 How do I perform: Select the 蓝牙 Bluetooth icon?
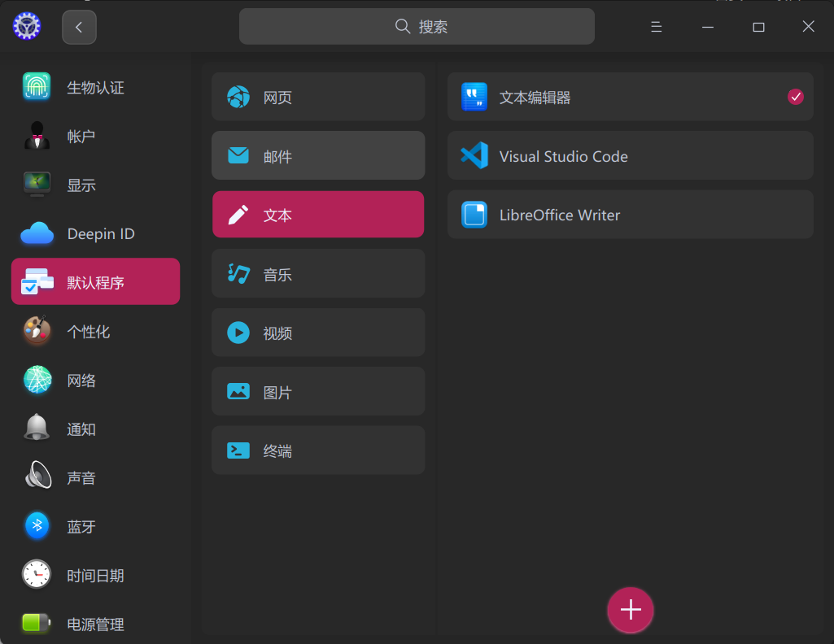tap(37, 526)
